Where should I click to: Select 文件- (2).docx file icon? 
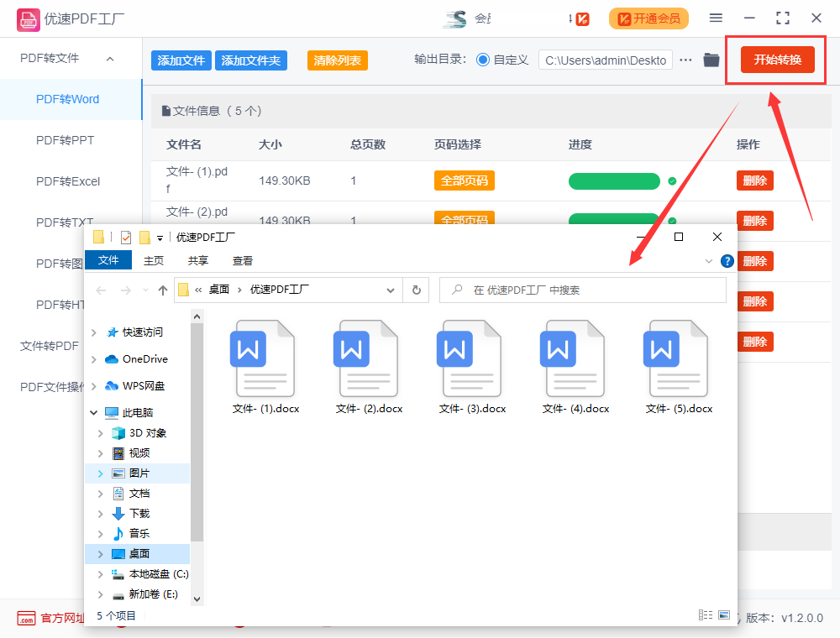click(366, 358)
